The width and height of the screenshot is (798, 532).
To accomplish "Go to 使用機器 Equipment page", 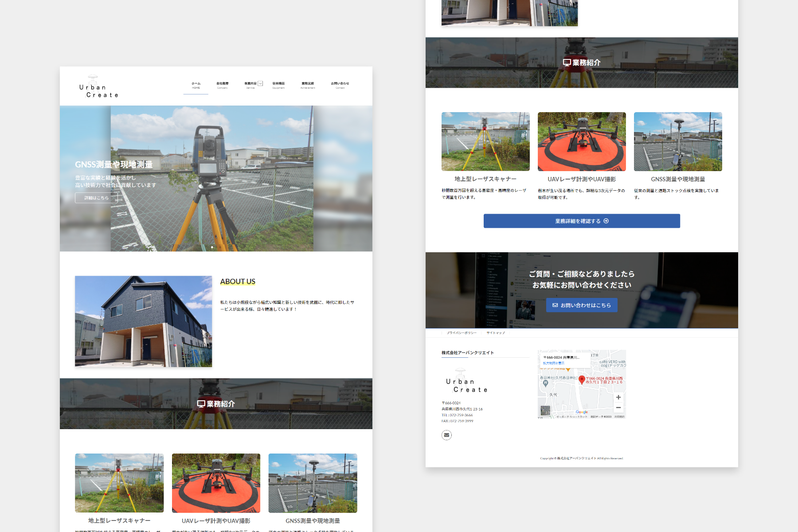I will (x=278, y=85).
